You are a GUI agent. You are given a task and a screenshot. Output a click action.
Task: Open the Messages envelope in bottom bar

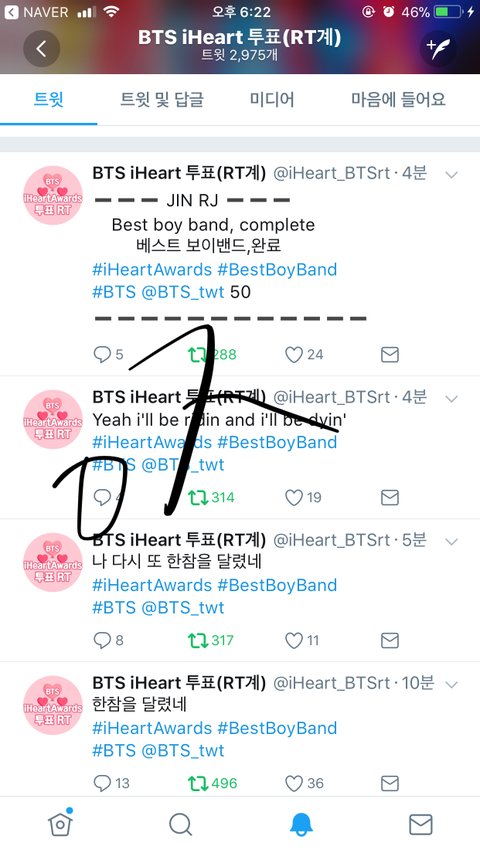pos(421,825)
